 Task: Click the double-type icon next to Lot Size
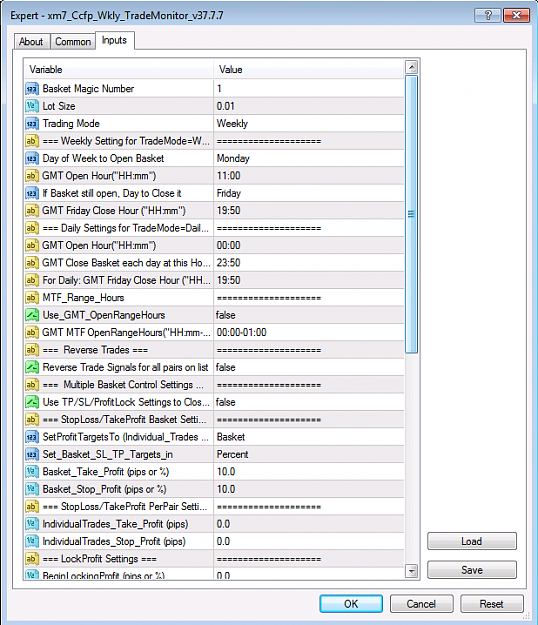(x=32, y=106)
